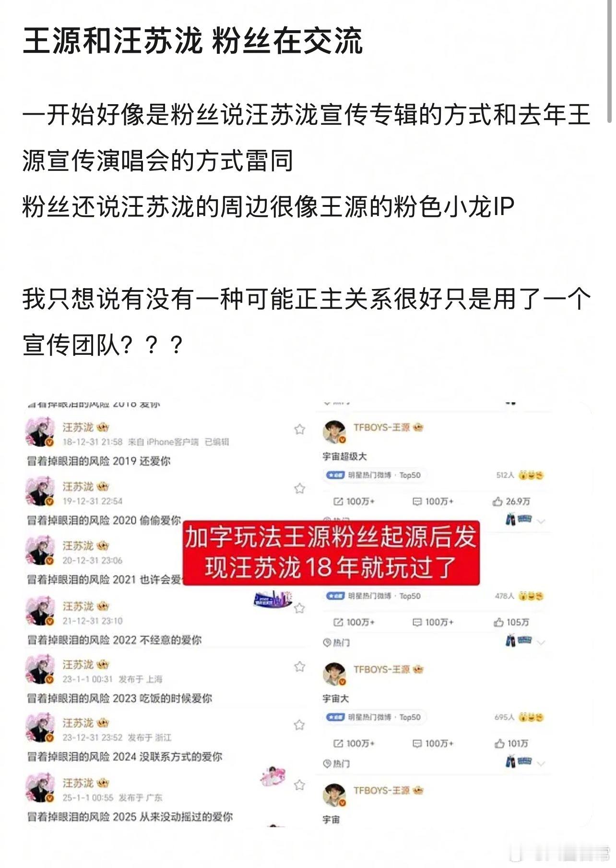Toggle the star beside the 2023 吃饭的时候爱你 post
616x868 pixels.
pos(300,666)
